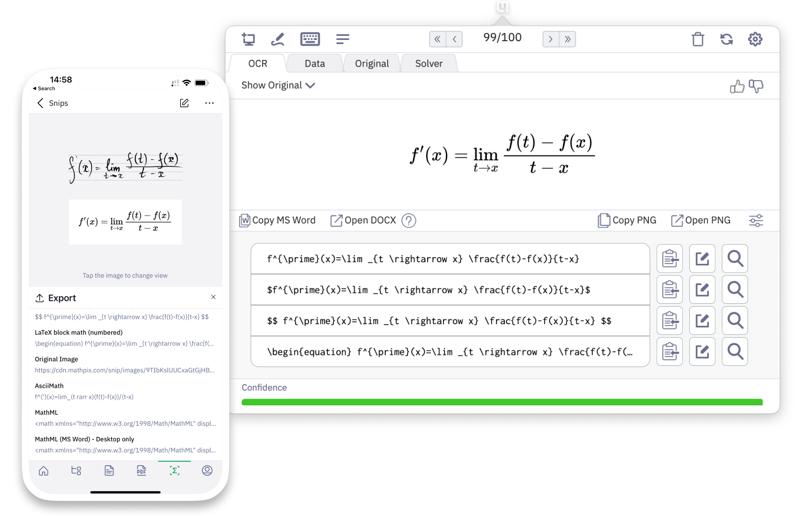
Task: Open the keyboard input tool
Action: [310, 39]
